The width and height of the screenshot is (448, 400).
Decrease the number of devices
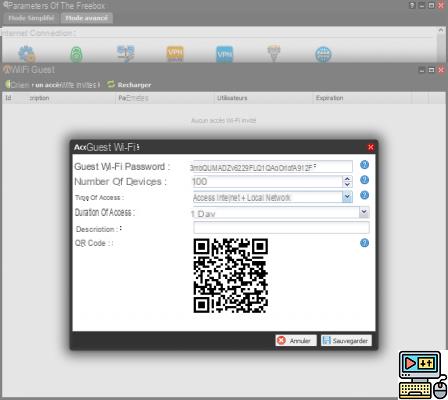pyautogui.click(x=347, y=185)
